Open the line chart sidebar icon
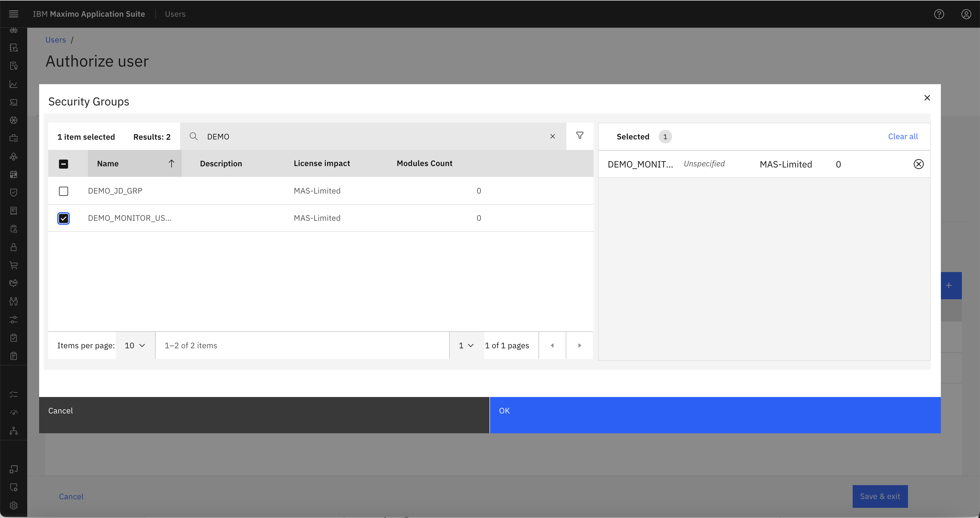980x518 pixels. pos(14,84)
